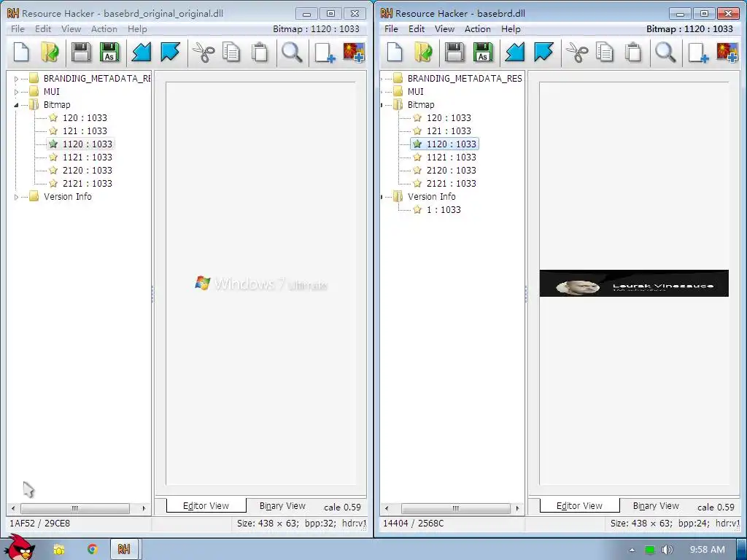Click Windows 7 Ultimate bitmap preview
The height and width of the screenshot is (560, 747).
[x=261, y=284]
